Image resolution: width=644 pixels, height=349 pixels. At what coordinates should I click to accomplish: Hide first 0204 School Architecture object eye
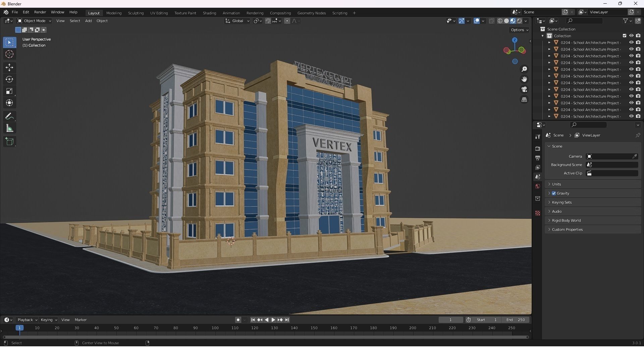[x=631, y=42]
